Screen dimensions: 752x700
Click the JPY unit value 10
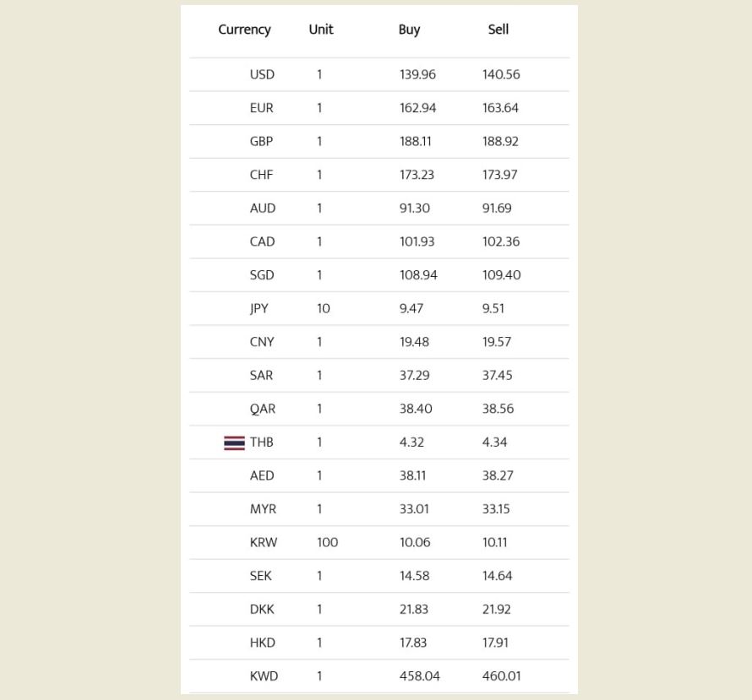click(x=324, y=308)
